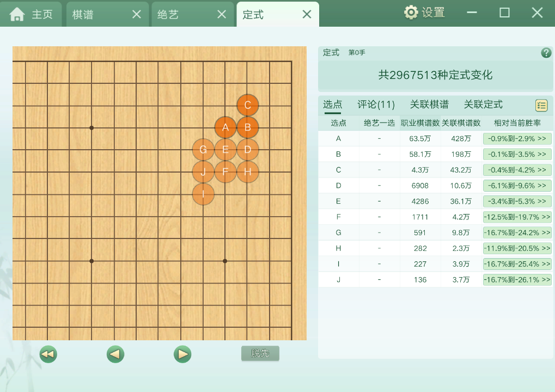The width and height of the screenshot is (555, 392).
Task: Expand win rate range for option J
Action: (517, 280)
